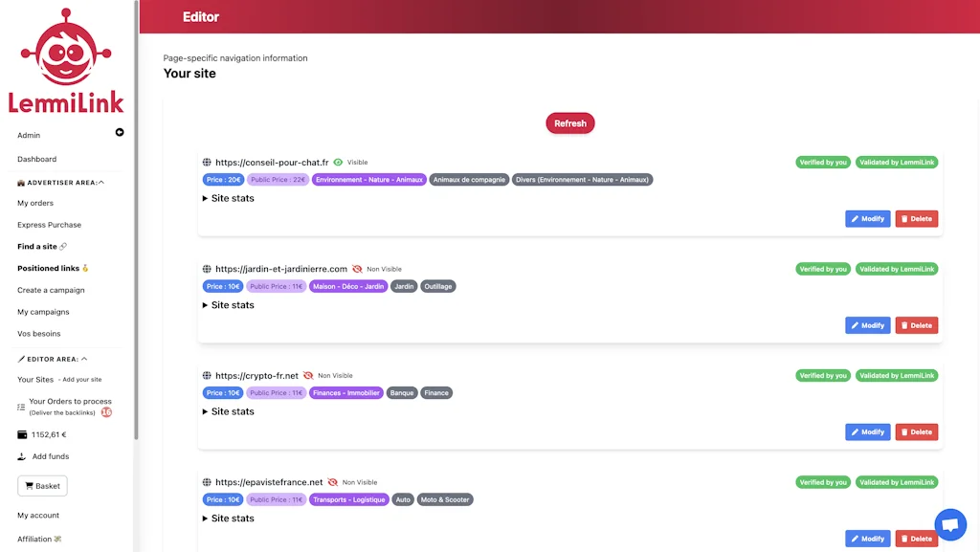Click the Transports - Logistique tag

[348, 499]
